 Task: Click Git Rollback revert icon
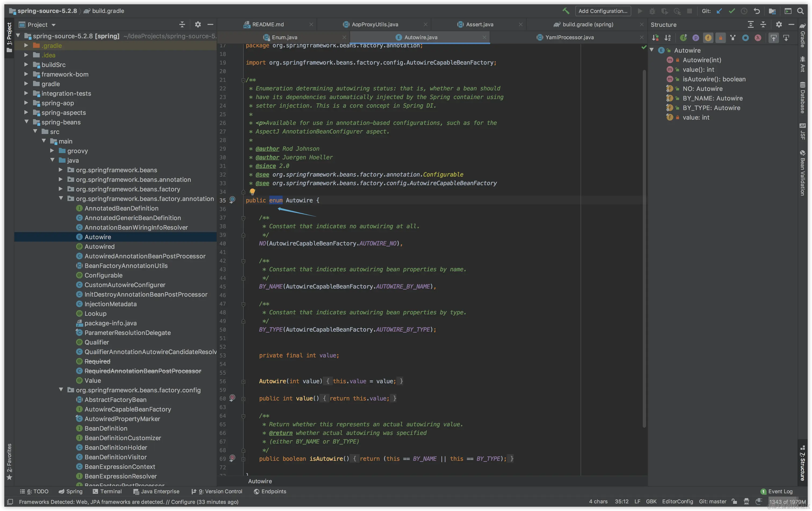point(757,11)
